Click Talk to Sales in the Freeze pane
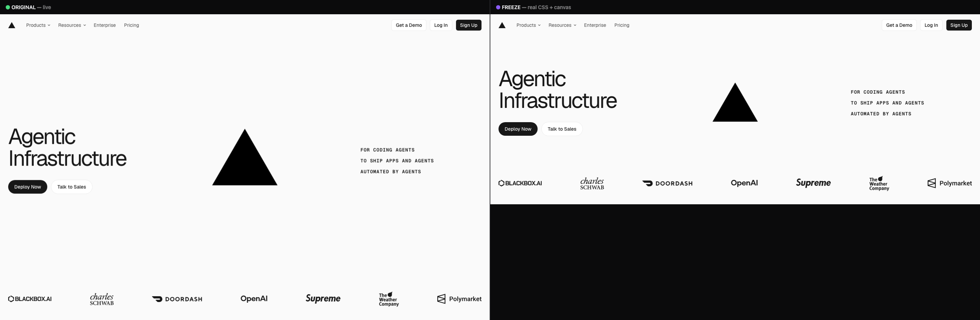This screenshot has width=980, height=320. pos(562,129)
